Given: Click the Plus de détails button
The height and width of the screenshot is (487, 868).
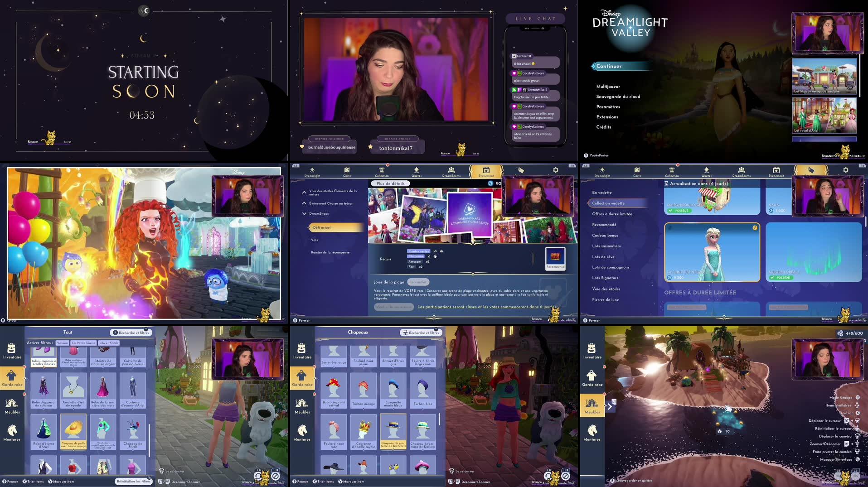Looking at the screenshot, I should tap(390, 183).
